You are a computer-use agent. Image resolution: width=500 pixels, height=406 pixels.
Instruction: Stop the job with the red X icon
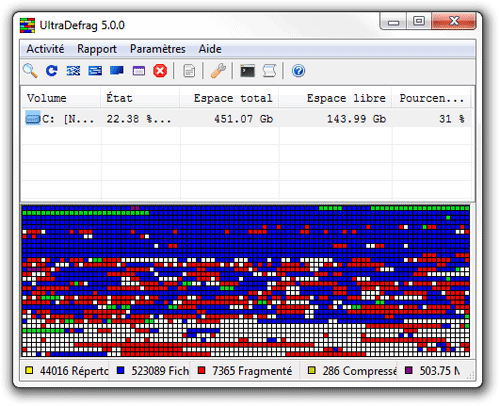point(160,71)
